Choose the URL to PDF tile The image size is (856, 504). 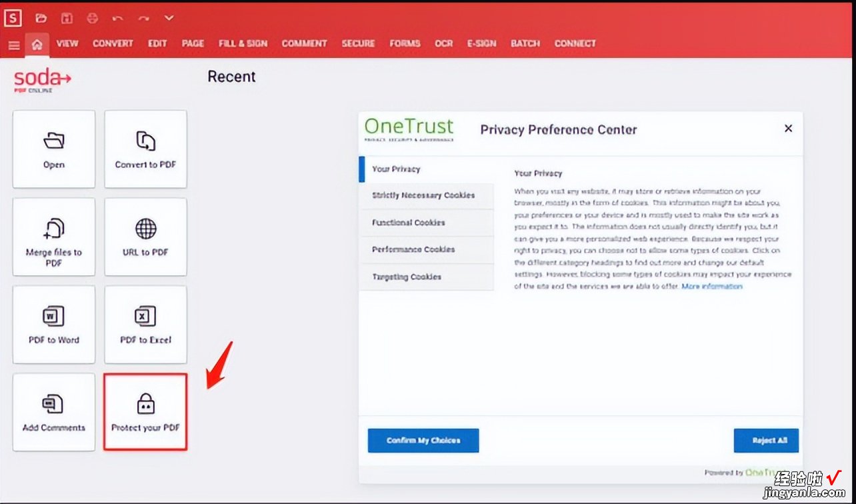[x=145, y=237]
